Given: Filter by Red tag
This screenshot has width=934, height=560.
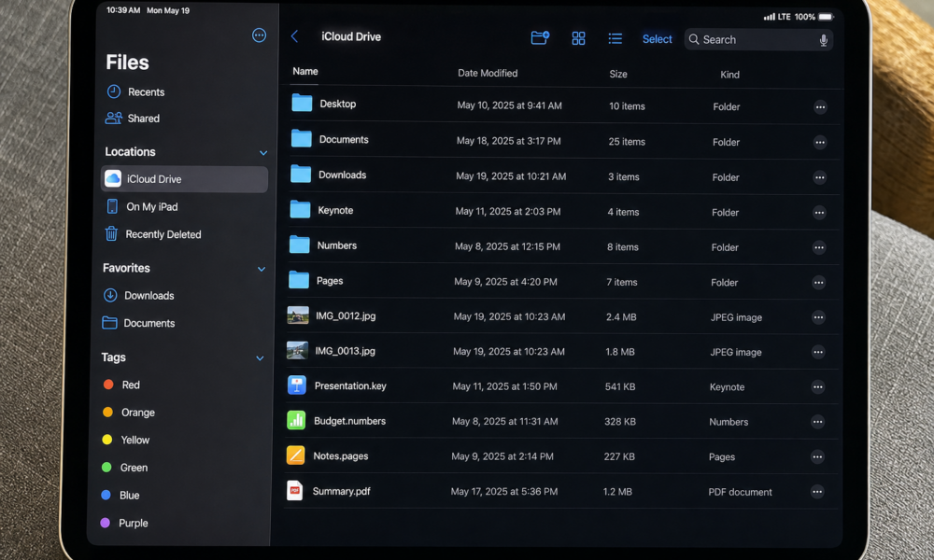Looking at the screenshot, I should coord(121,385).
